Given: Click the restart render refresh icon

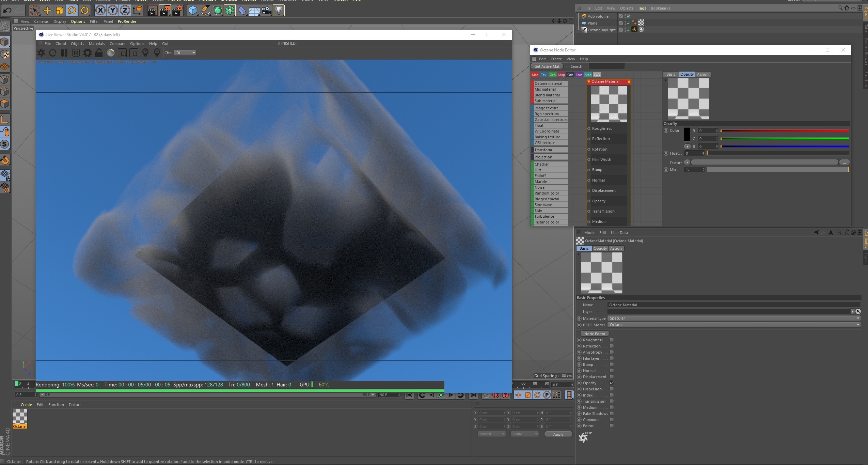Looking at the screenshot, I should pos(52,53).
